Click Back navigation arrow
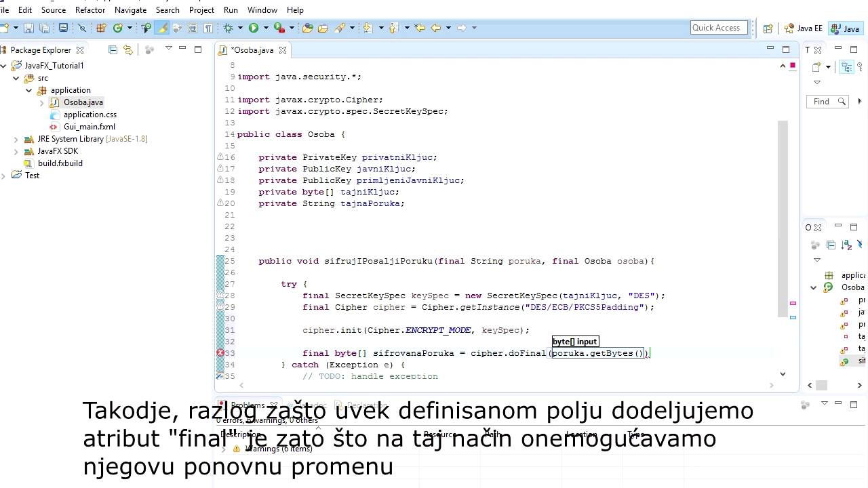The image size is (868, 488). (x=436, y=28)
